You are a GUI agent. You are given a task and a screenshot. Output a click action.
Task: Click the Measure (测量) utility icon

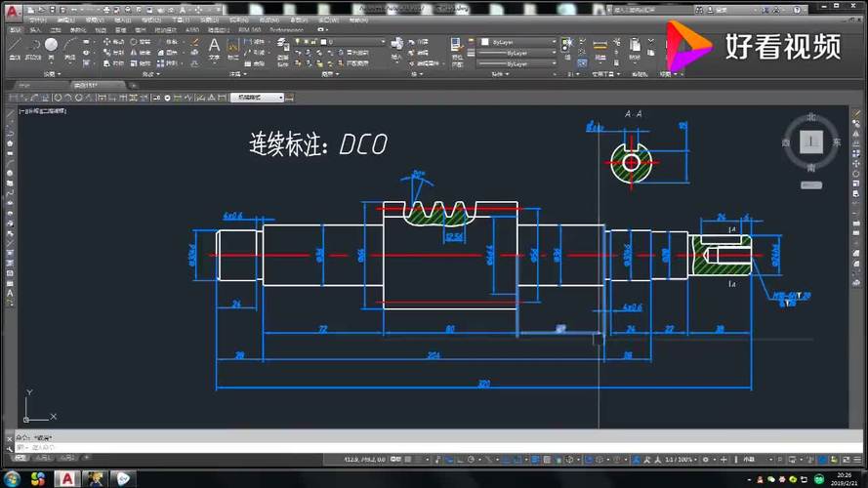click(x=600, y=49)
